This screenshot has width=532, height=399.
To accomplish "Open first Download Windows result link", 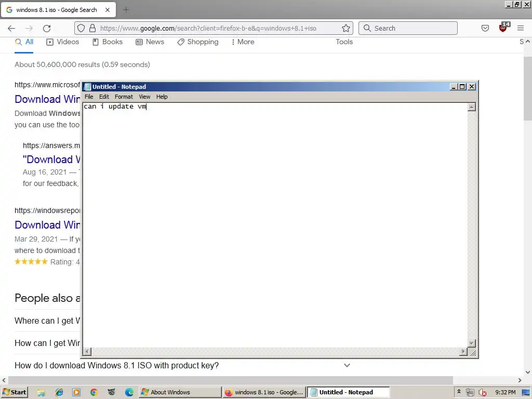I will tap(47, 99).
